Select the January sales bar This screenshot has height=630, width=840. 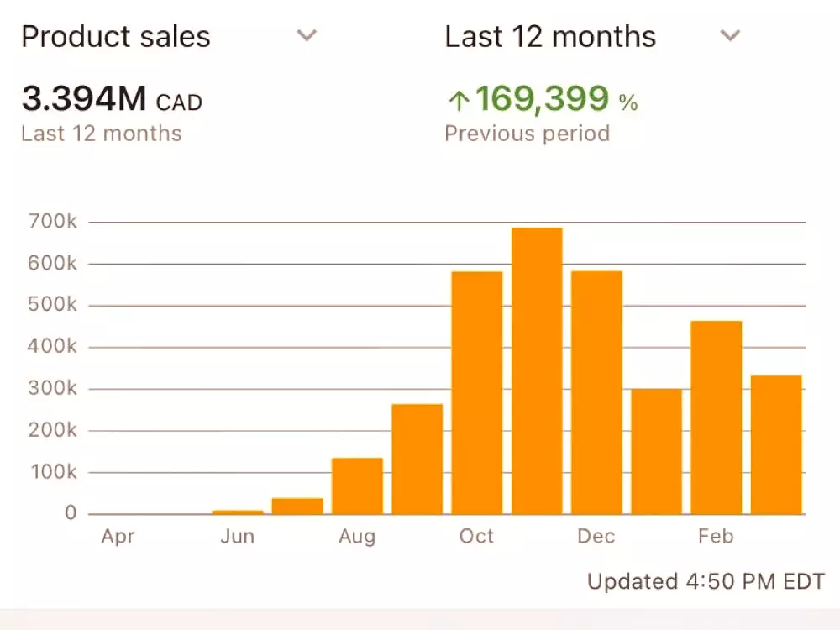656,451
